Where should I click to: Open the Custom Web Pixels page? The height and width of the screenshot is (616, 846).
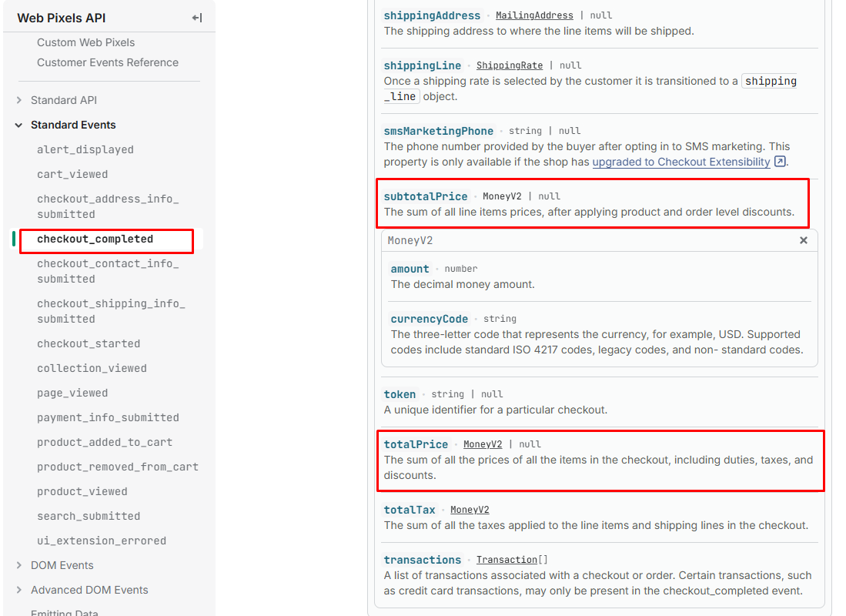[85, 42]
